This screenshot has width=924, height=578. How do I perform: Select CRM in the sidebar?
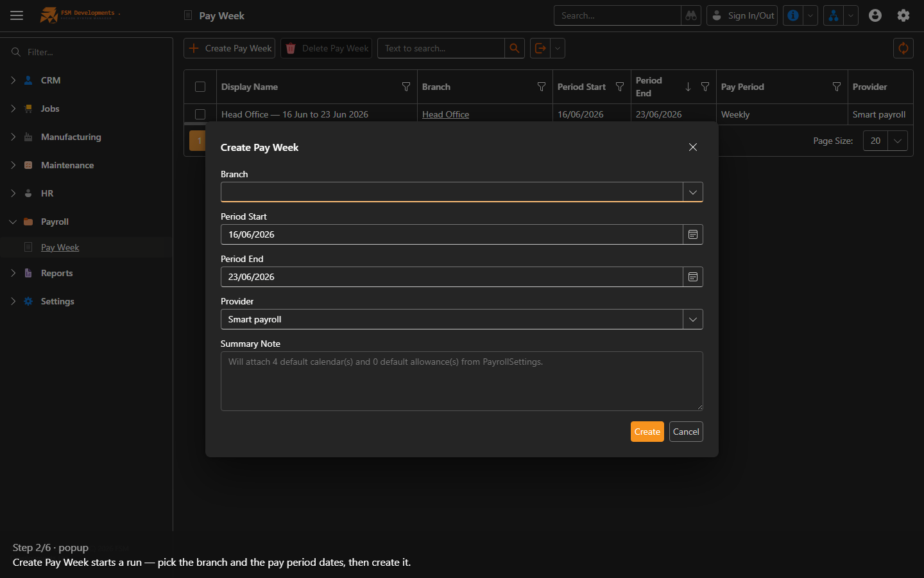(x=51, y=80)
